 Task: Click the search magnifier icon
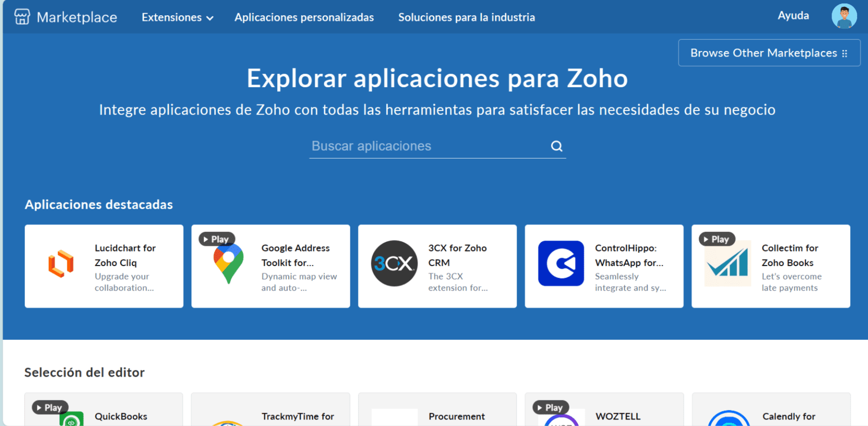(x=557, y=146)
